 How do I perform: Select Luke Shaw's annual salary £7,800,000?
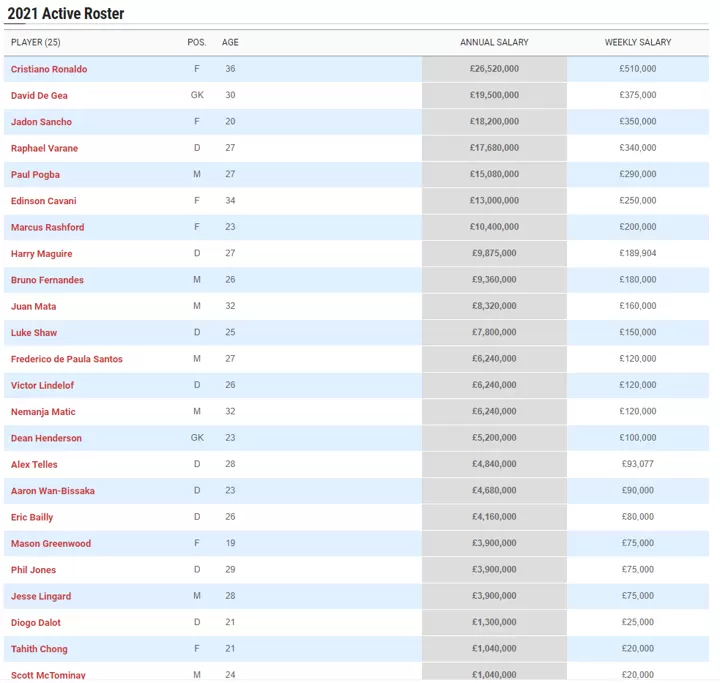click(495, 333)
